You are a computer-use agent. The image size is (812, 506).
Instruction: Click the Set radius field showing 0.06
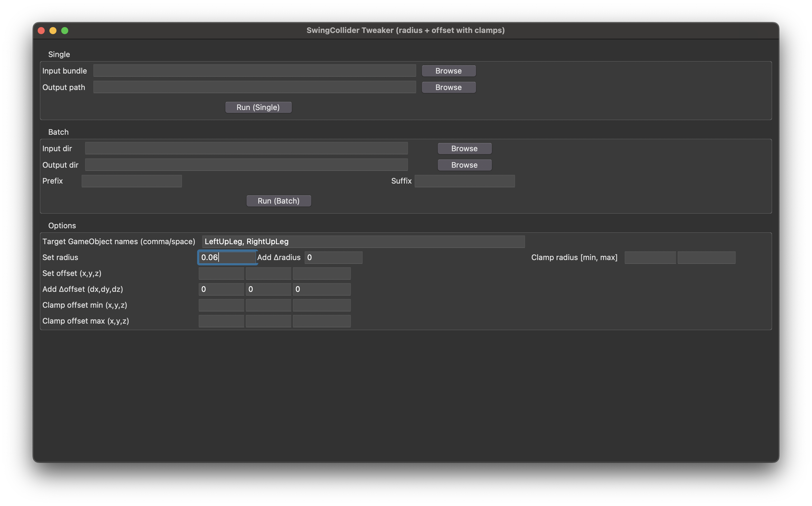(x=227, y=257)
